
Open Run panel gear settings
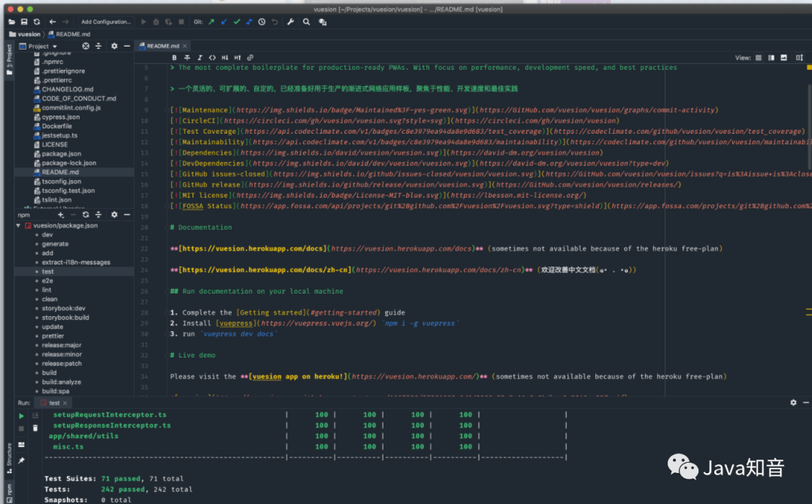click(x=793, y=403)
